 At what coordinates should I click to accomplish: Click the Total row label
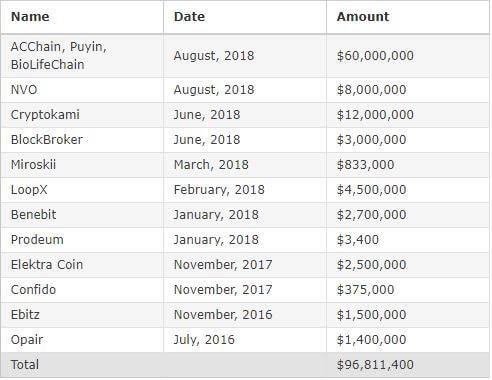point(25,365)
